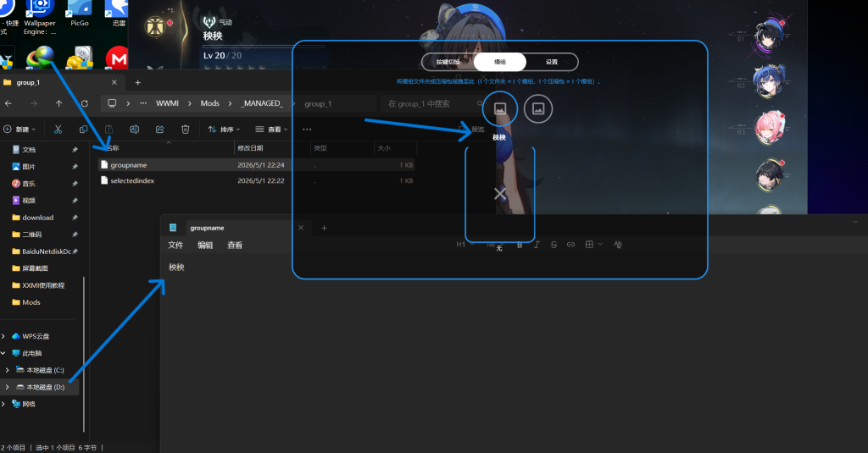This screenshot has height=453, width=868.
Task: Show hidden breadcrumb path via ellipsis
Action: tap(143, 103)
